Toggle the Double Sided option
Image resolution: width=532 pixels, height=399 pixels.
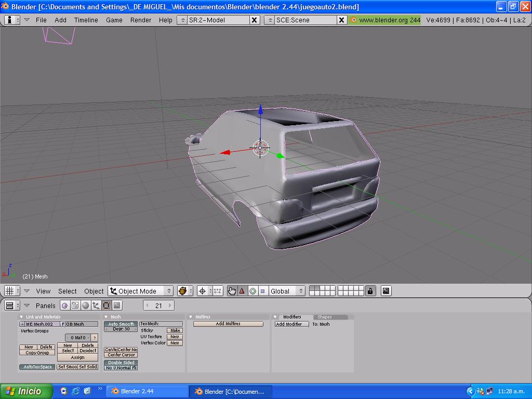[121, 363]
